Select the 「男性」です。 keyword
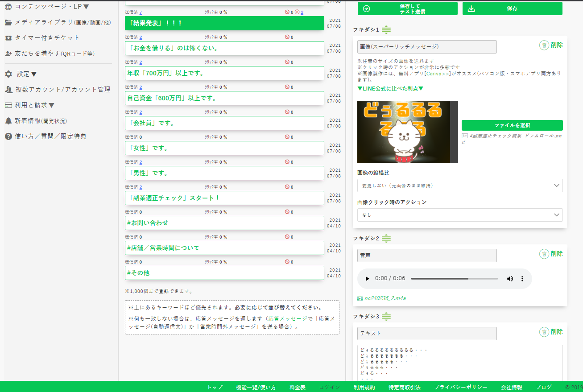Screen dimensions: 583x392 pos(224,173)
